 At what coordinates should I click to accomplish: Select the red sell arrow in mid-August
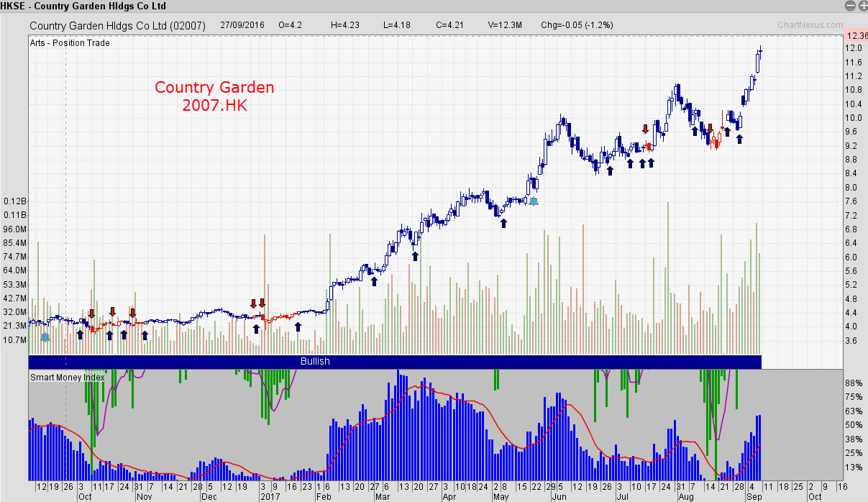(710, 128)
